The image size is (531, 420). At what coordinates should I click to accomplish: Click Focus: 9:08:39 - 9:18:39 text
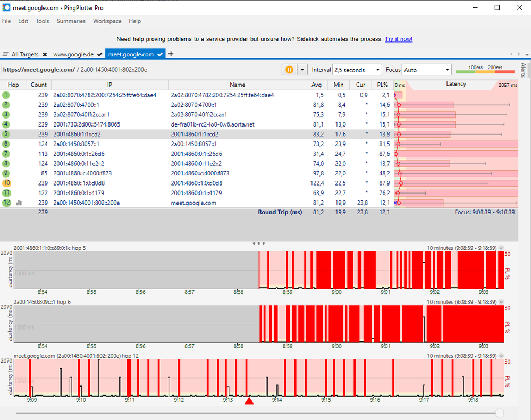point(485,212)
